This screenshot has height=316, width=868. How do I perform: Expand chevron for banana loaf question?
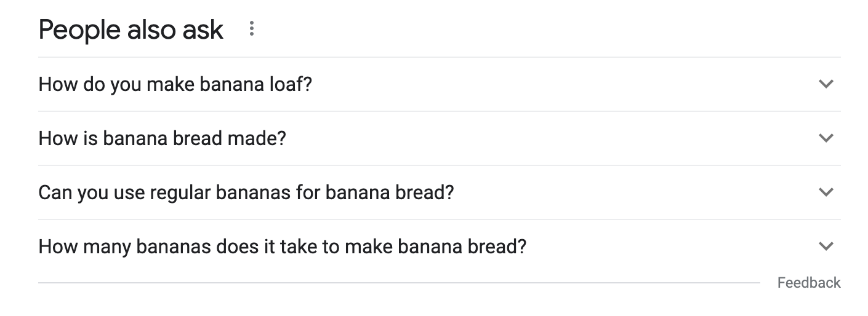(x=826, y=84)
